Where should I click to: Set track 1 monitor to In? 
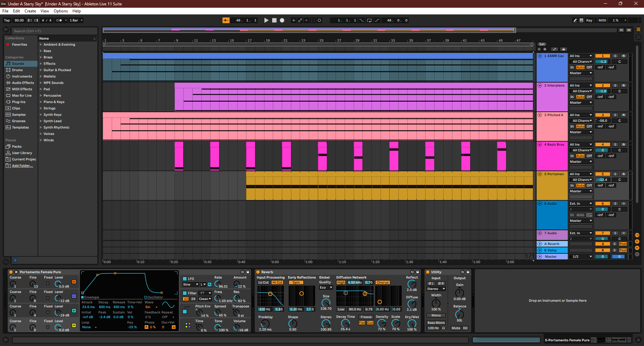[x=572, y=67]
